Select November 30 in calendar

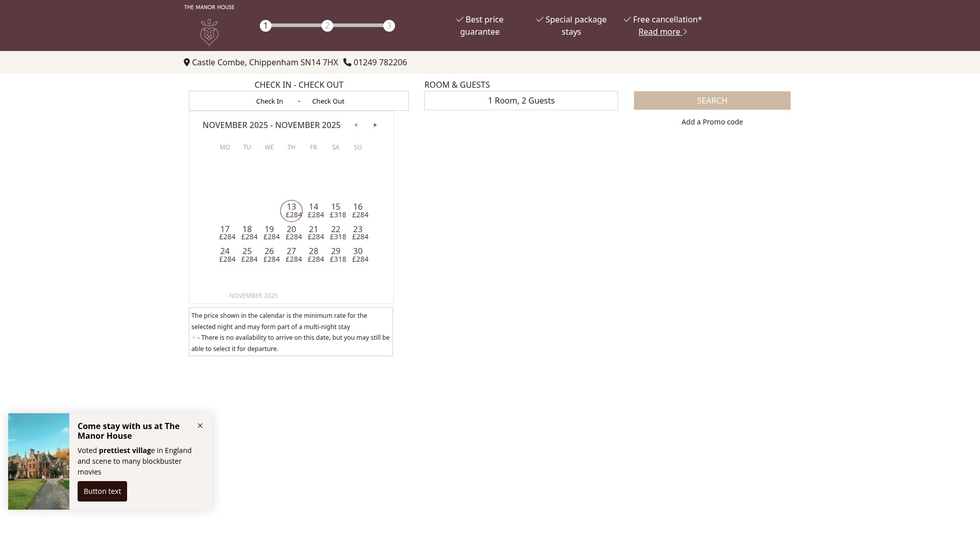tap(358, 255)
